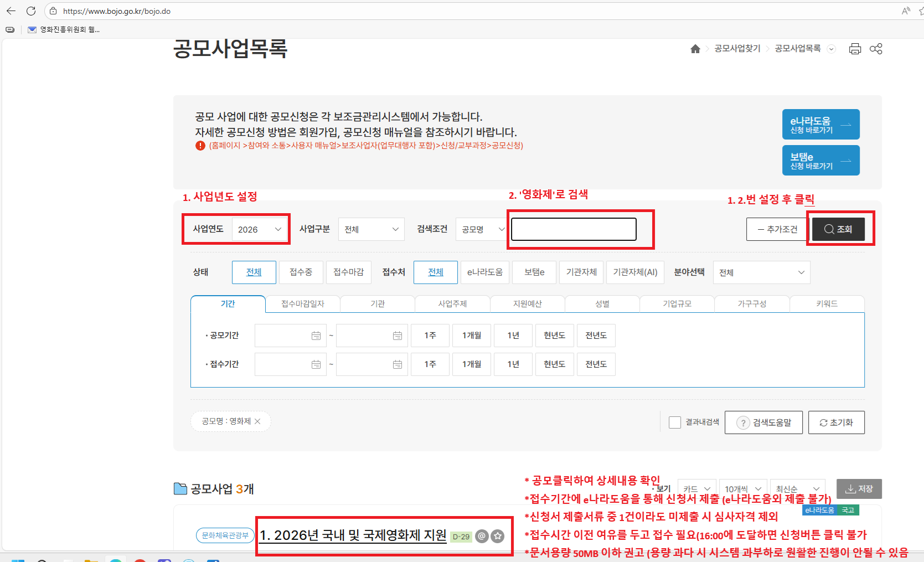This screenshot has width=924, height=562.
Task: Click the print page icon
Action: [855, 49]
